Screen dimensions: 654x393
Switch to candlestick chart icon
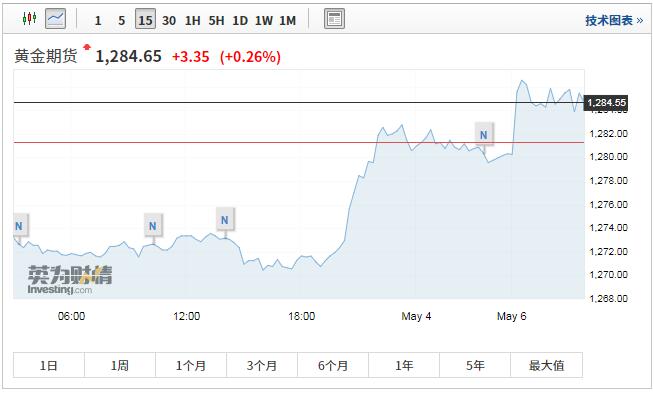[x=30, y=19]
